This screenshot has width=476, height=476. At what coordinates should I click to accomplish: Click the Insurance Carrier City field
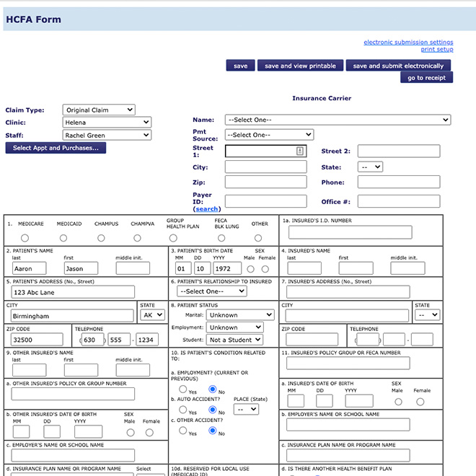[265, 167]
